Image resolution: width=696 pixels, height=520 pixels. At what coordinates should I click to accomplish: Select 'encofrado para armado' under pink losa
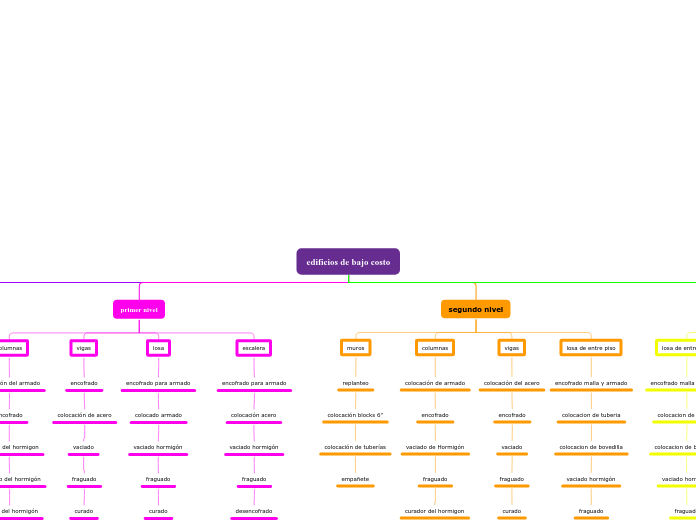[158, 383]
